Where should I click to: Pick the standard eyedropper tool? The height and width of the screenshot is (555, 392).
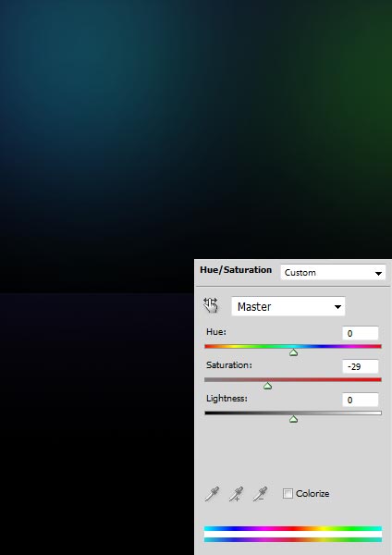pyautogui.click(x=212, y=494)
